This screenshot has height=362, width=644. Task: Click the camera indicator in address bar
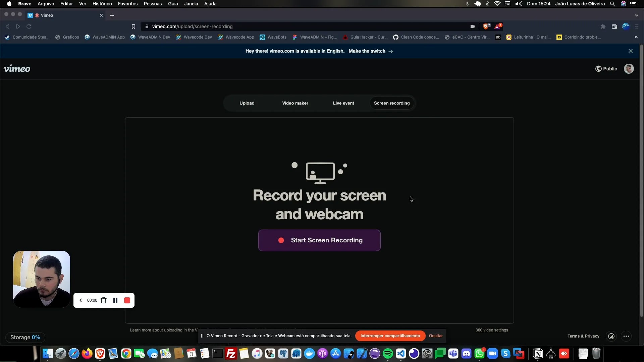coord(473,26)
